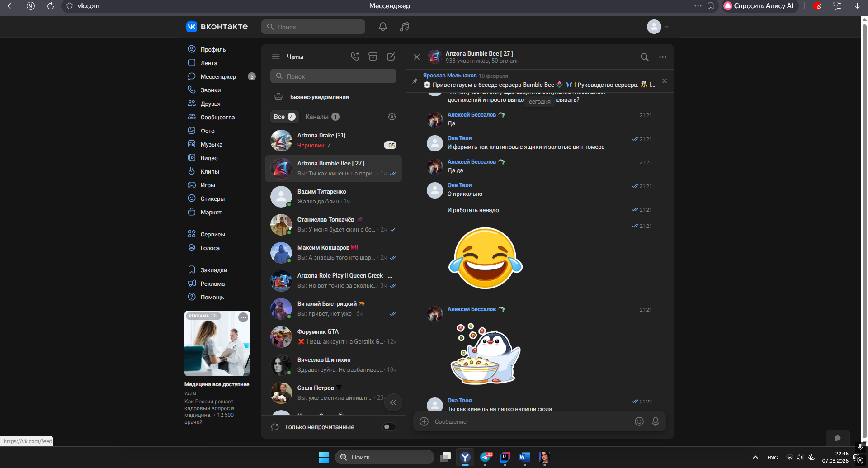Open the chat archive icon

(373, 57)
